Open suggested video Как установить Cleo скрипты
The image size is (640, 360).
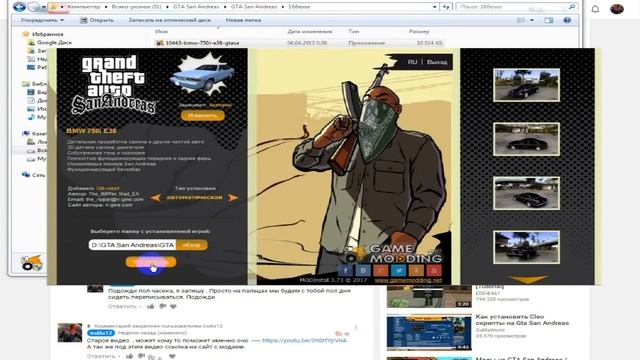[522, 320]
